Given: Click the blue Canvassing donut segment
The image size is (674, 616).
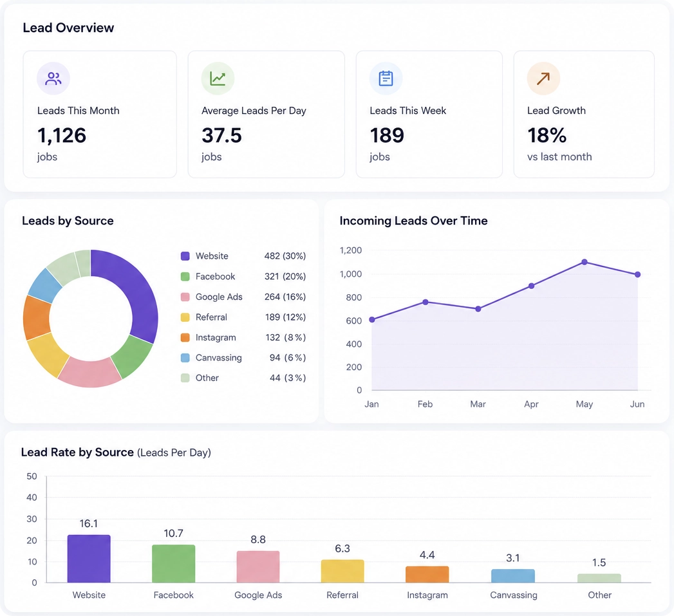Looking at the screenshot, I should coord(44,285).
